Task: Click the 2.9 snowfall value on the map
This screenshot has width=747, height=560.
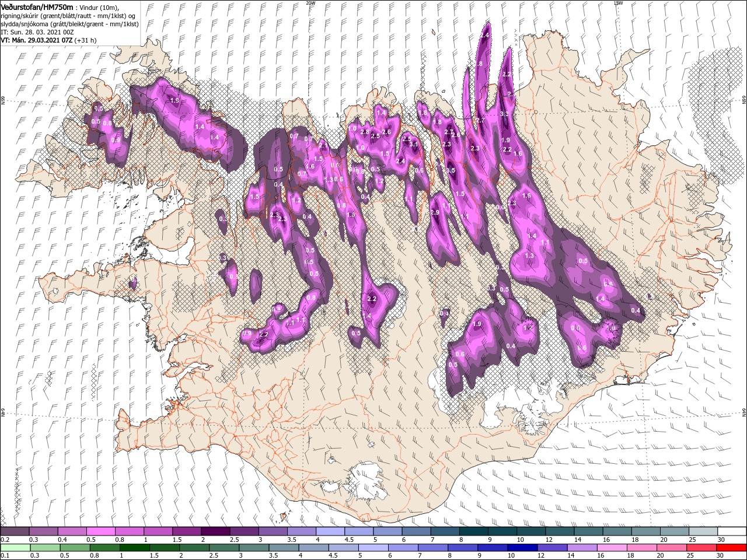Action: (x=434, y=213)
